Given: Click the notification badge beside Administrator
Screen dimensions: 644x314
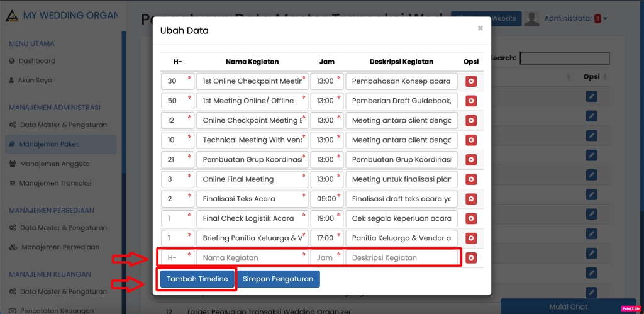Looking at the screenshot, I should point(597,19).
